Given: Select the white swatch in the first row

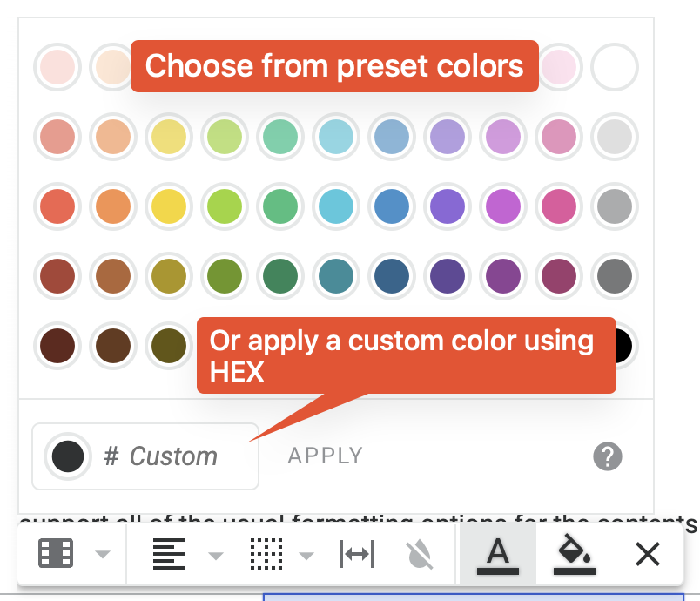Looking at the screenshot, I should click(615, 67).
